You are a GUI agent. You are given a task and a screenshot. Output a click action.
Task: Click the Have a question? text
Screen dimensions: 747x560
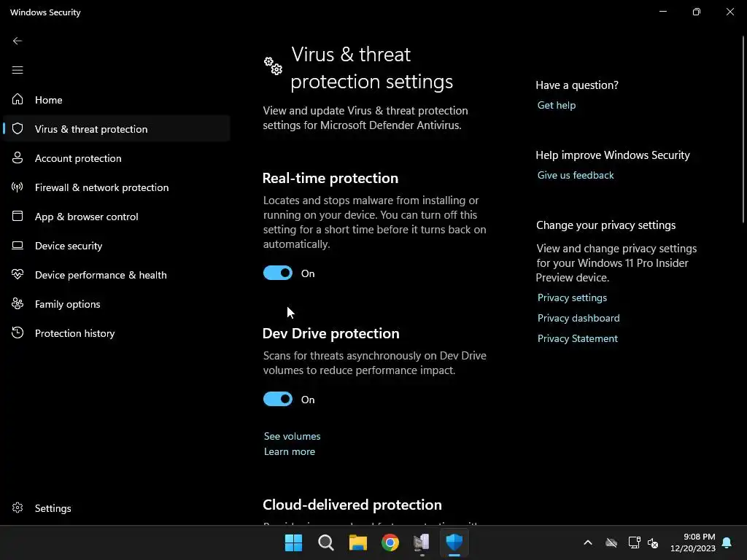(577, 85)
